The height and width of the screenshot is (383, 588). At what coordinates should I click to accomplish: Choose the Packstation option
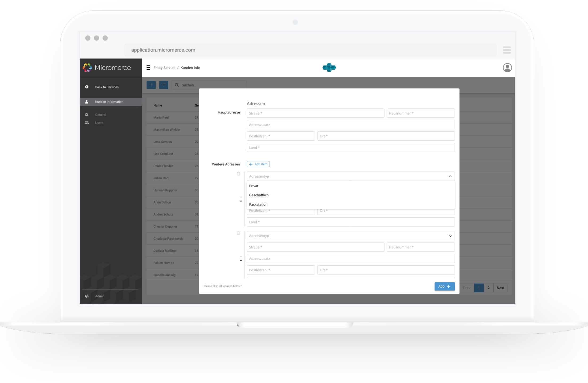pyautogui.click(x=258, y=204)
